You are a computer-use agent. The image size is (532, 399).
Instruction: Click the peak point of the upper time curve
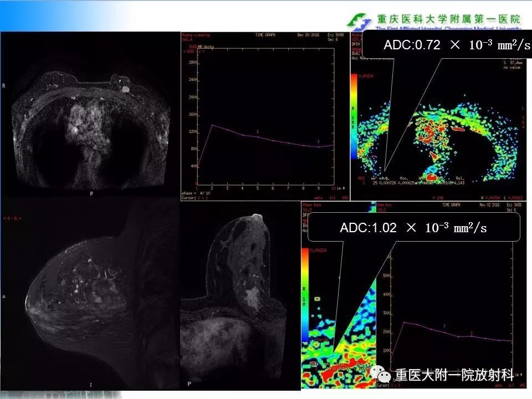coord(212,125)
